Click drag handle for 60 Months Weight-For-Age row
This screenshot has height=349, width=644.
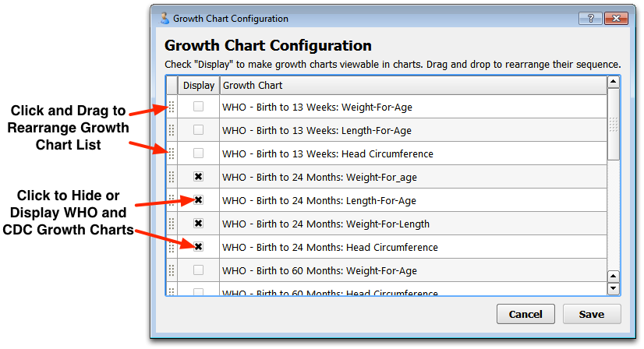pos(172,270)
